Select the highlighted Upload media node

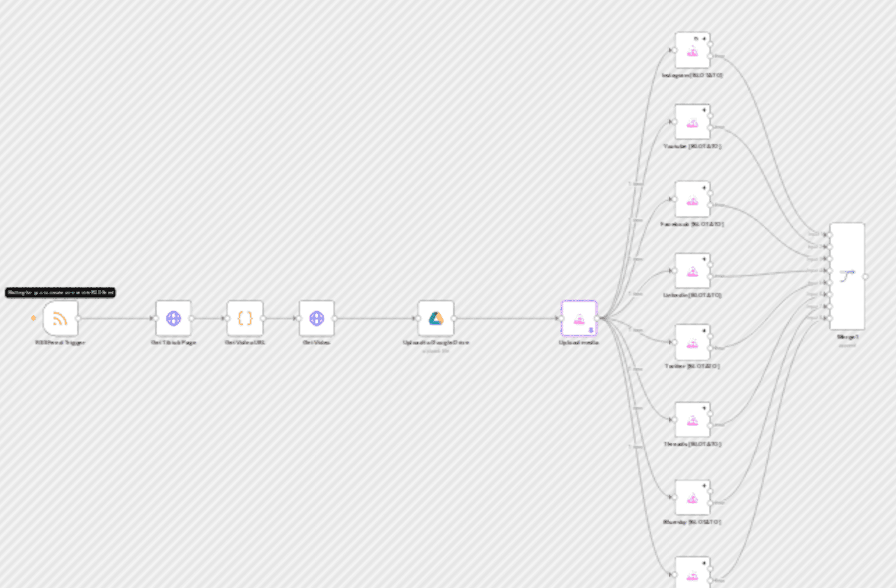tap(579, 318)
